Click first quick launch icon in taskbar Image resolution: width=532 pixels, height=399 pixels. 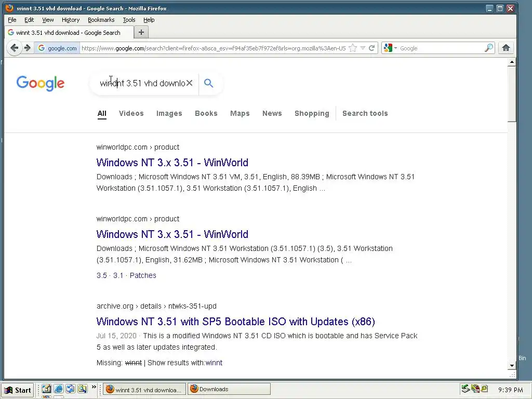[46, 389]
